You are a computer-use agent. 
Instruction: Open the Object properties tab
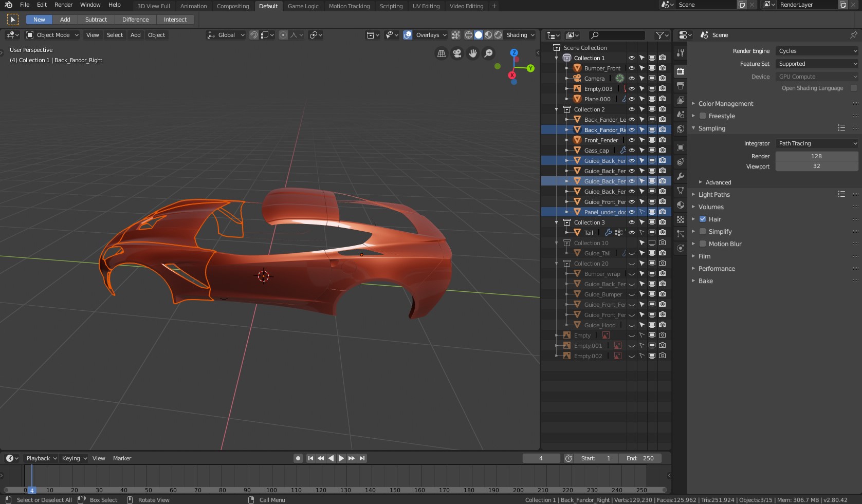681,147
